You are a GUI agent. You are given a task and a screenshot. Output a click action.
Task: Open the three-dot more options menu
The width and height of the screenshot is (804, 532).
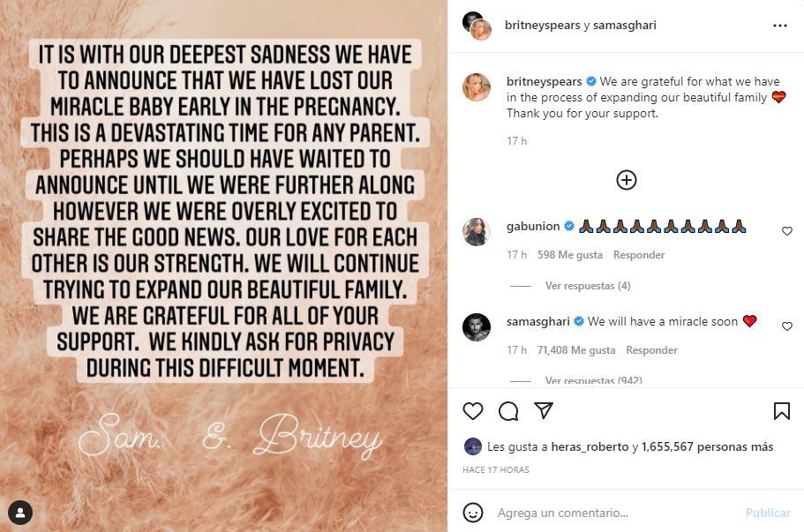pyautogui.click(x=779, y=26)
